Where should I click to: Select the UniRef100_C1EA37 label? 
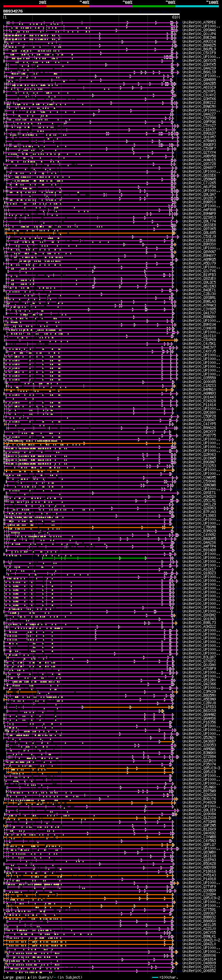pos(199,129)
